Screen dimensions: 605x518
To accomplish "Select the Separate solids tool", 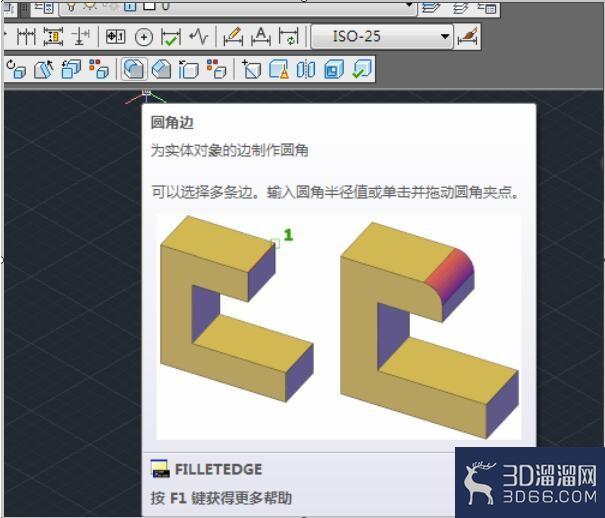I will point(306,69).
